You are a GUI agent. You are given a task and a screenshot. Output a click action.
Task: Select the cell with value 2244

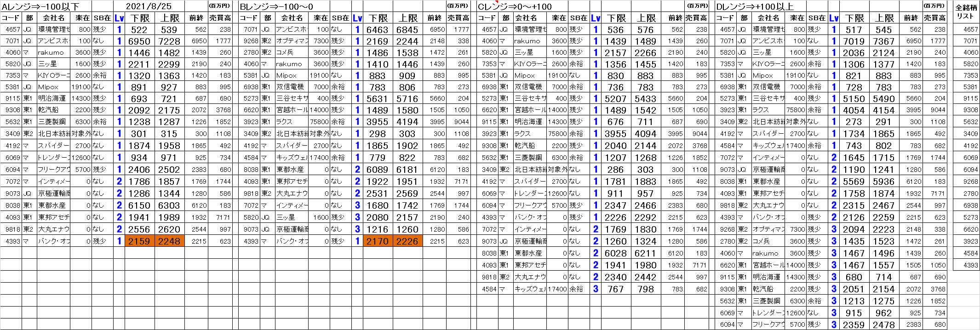point(407,41)
